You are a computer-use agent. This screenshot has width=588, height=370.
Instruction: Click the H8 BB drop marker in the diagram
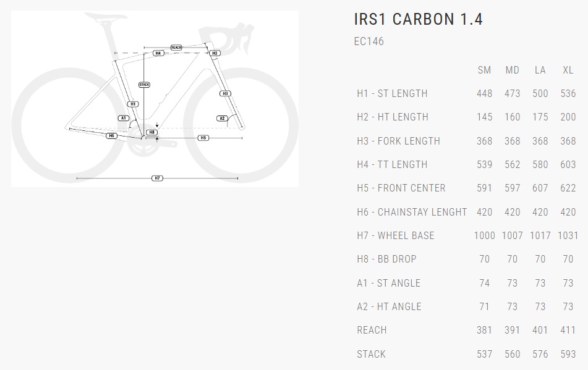[151, 132]
